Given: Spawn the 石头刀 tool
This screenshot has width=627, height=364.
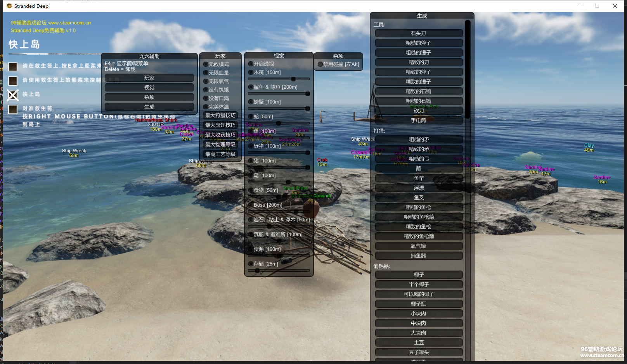Looking at the screenshot, I should 419,33.
